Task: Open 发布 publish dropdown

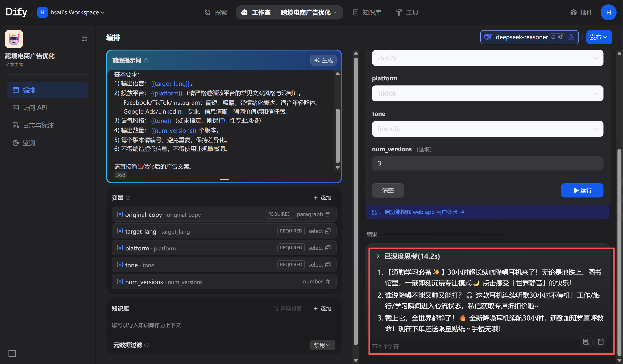Action: [x=599, y=37]
